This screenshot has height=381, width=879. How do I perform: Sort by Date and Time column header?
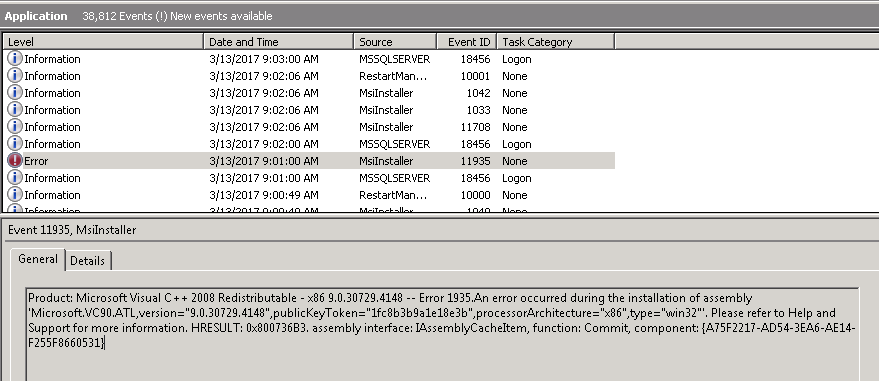pyautogui.click(x=279, y=41)
